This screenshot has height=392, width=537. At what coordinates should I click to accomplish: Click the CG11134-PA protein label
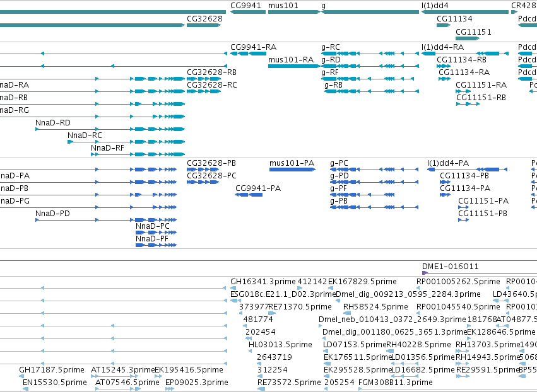click(465, 188)
